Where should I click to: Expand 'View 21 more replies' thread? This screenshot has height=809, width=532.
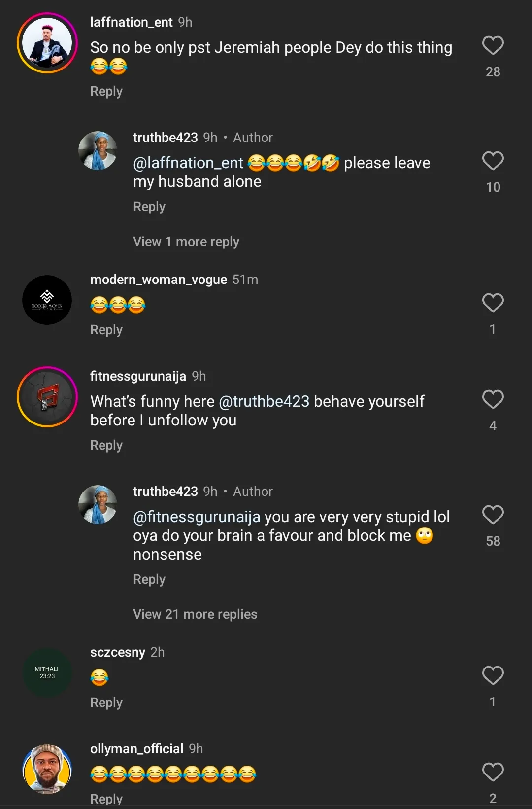(195, 614)
